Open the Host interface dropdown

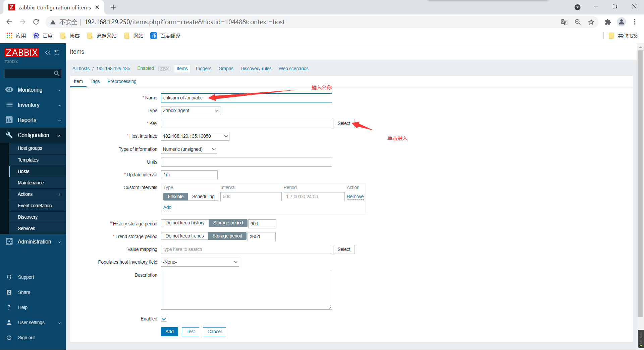click(195, 136)
